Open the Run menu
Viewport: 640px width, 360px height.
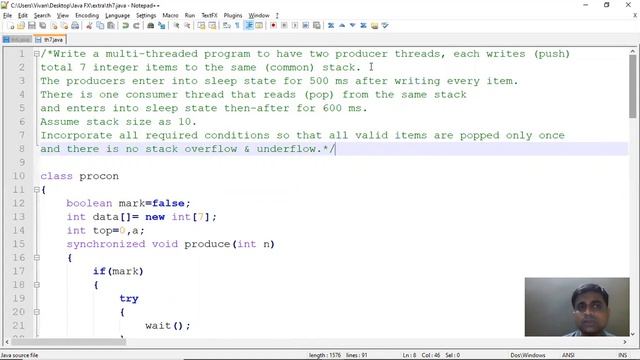tap(190, 16)
